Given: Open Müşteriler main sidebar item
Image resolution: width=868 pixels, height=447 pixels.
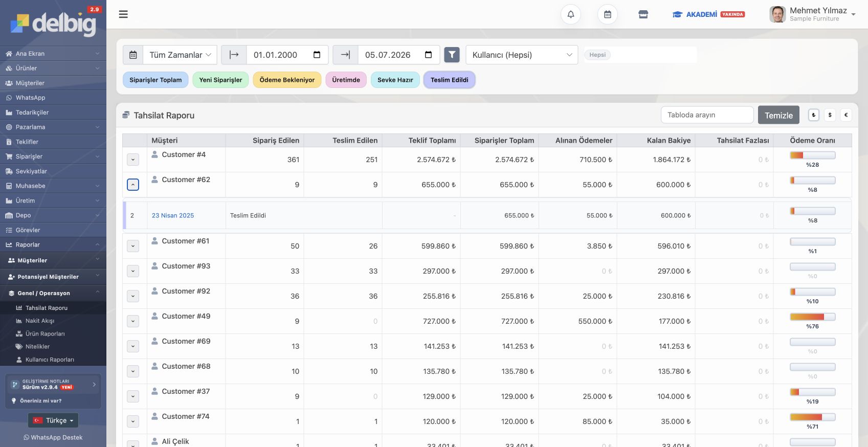Looking at the screenshot, I should pos(53,83).
